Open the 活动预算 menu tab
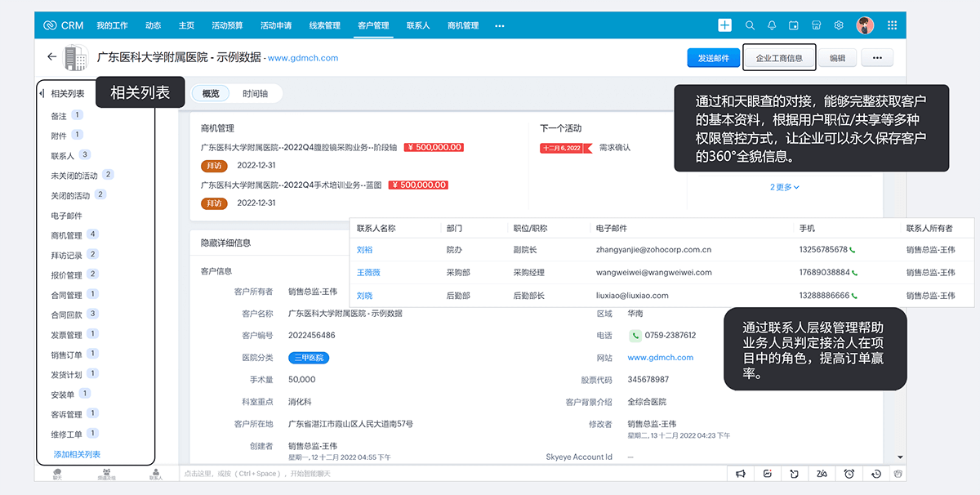The height and width of the screenshot is (495, 980). (227, 25)
